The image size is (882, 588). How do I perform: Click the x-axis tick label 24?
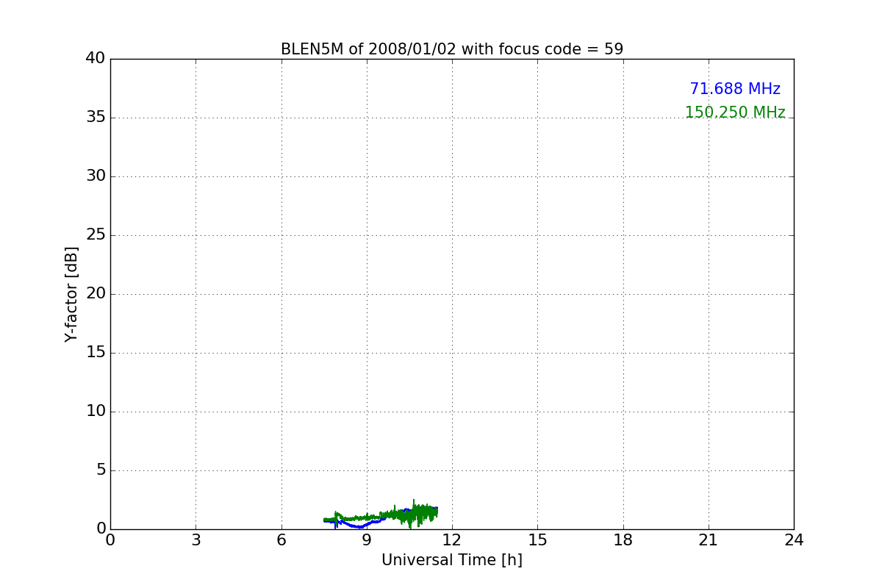(794, 540)
